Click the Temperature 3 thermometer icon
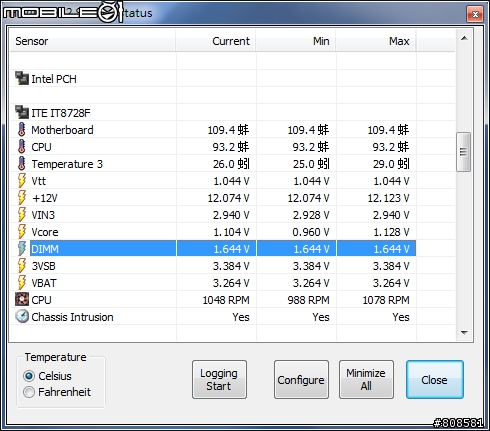The image size is (490, 431). tap(22, 163)
